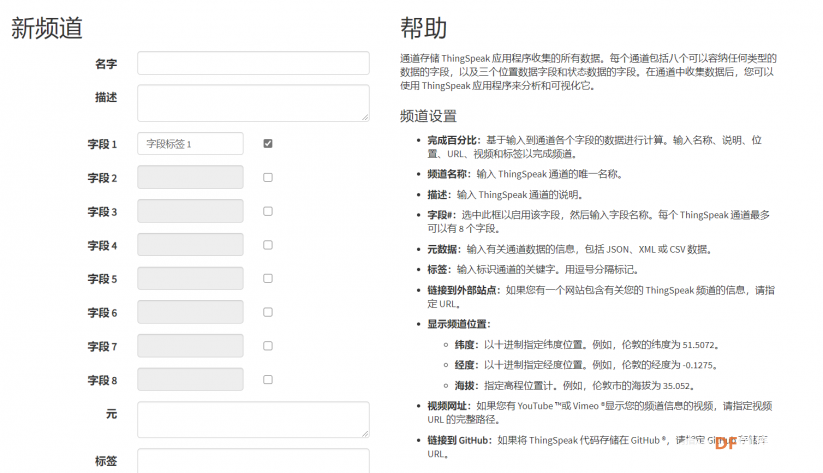Click the 名字 field label
This screenshot has height=473, width=823.
(x=106, y=64)
